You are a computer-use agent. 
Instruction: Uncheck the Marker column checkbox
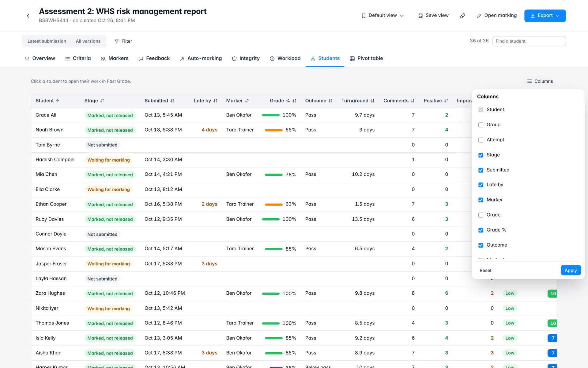[x=481, y=200]
